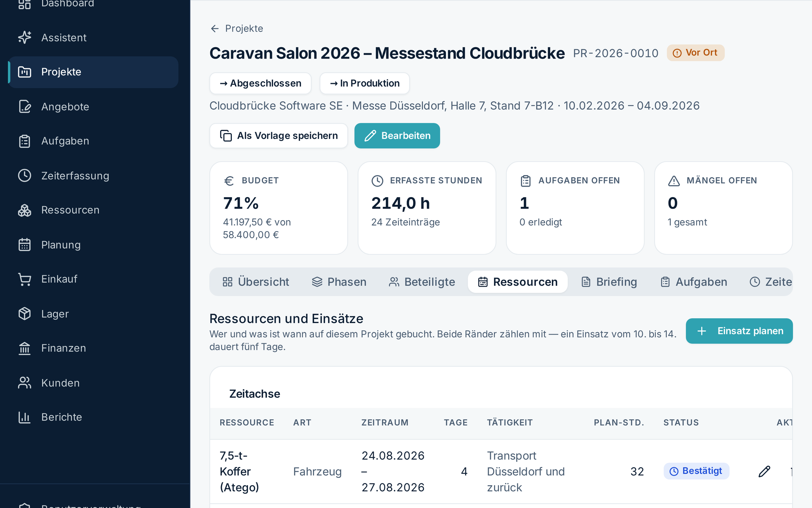Open the Briefing tab

coord(609,282)
